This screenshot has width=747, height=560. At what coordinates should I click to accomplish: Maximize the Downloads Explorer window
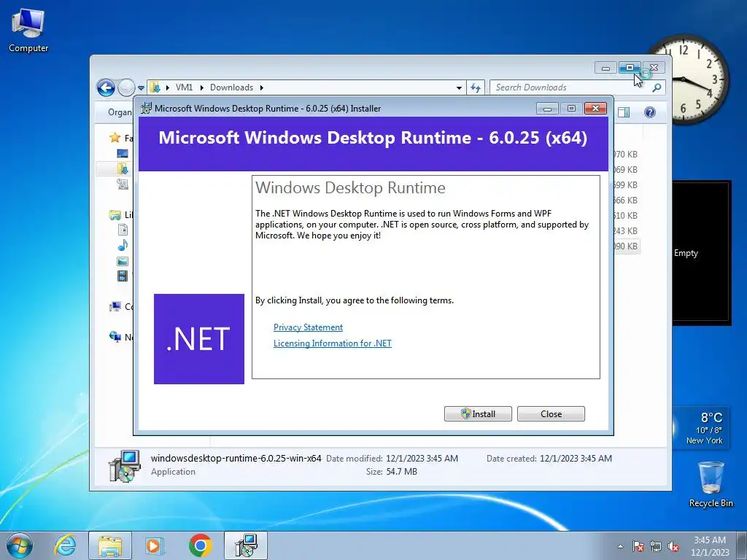point(630,68)
